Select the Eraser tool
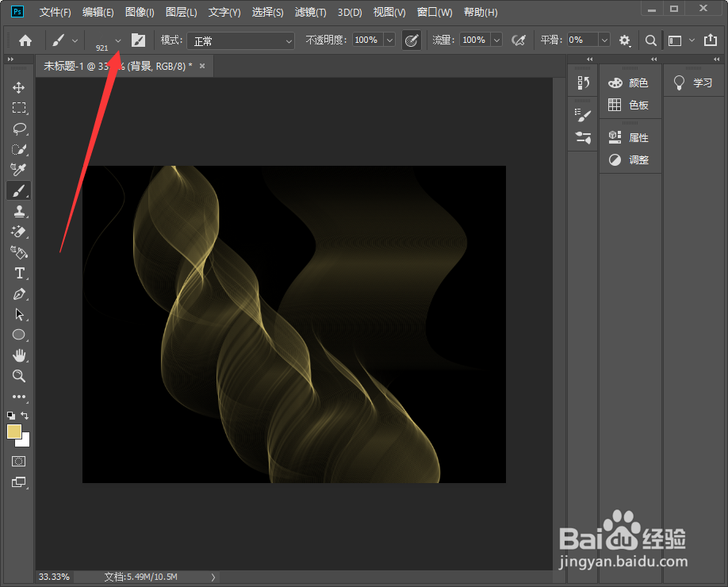This screenshot has height=587, width=728. point(18,232)
